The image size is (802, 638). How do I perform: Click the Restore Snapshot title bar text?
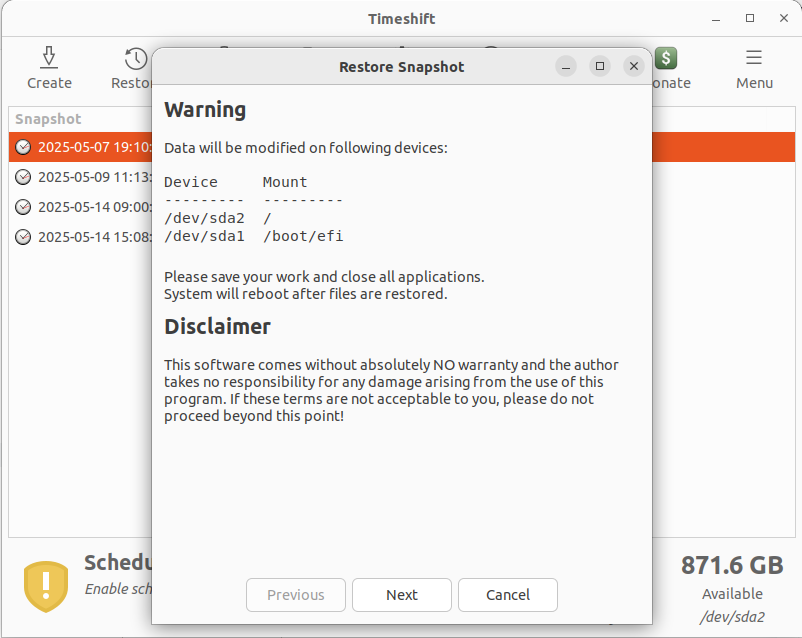(402, 67)
